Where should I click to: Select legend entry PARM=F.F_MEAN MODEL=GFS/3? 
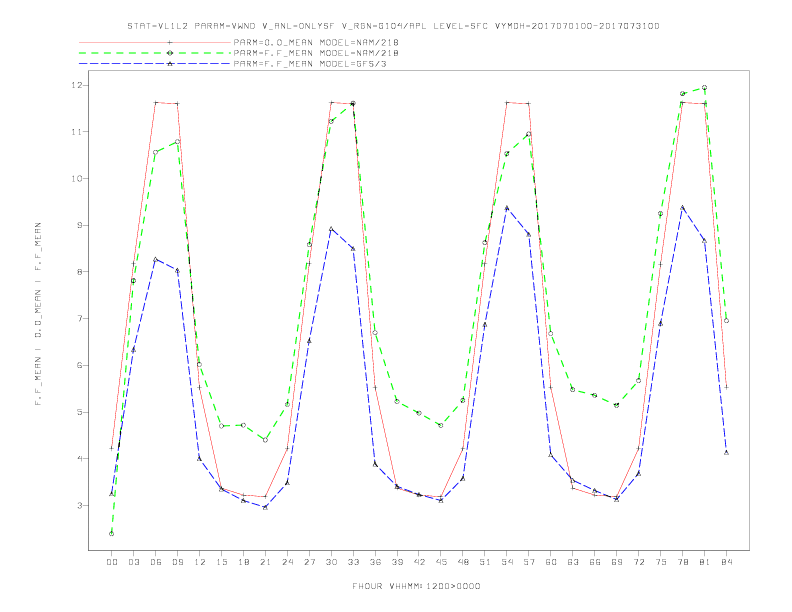[x=310, y=64]
